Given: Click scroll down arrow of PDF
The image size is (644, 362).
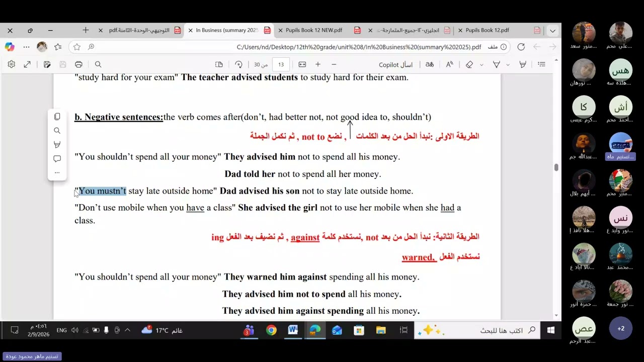Looking at the screenshot, I should [x=556, y=315].
